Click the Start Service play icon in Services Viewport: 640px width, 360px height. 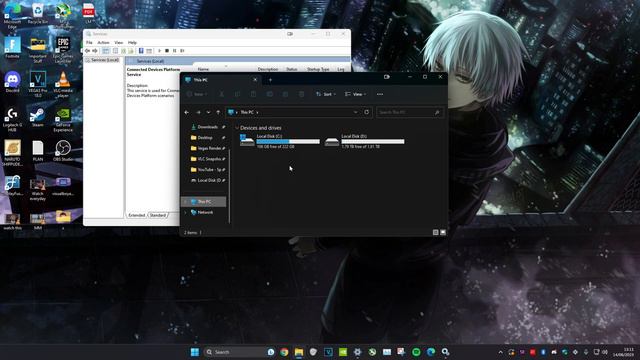tap(160, 51)
